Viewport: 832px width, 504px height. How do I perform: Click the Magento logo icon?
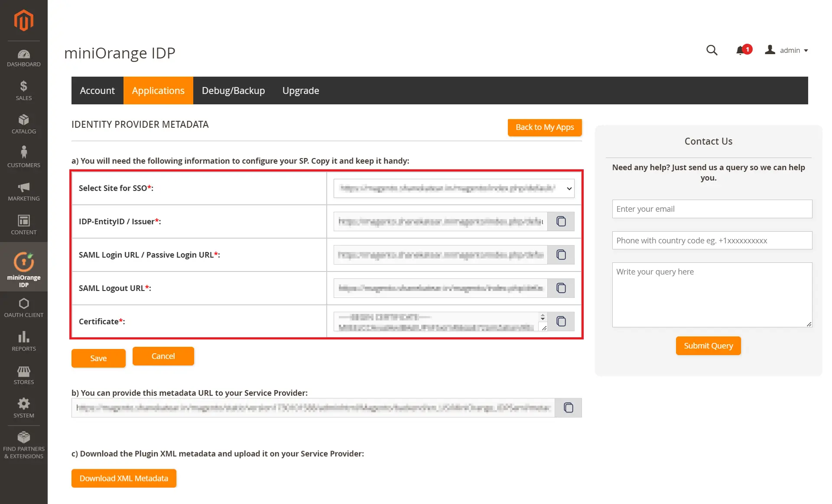(x=24, y=20)
